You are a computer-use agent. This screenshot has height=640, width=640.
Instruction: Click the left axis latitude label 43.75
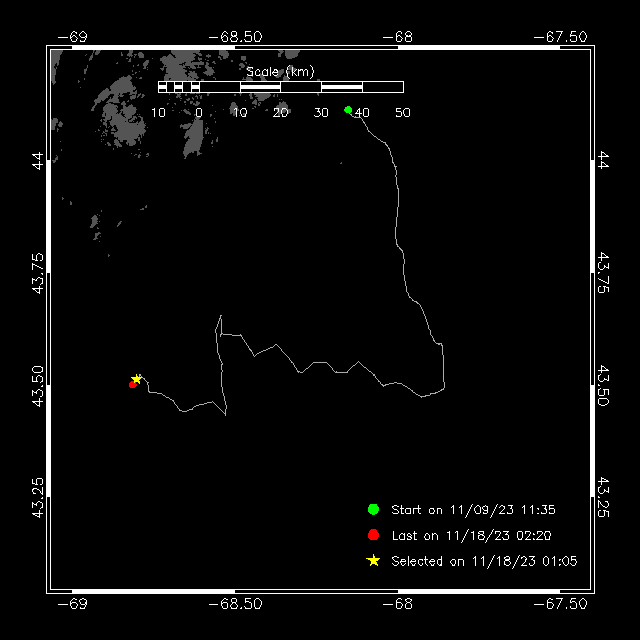coord(37,273)
